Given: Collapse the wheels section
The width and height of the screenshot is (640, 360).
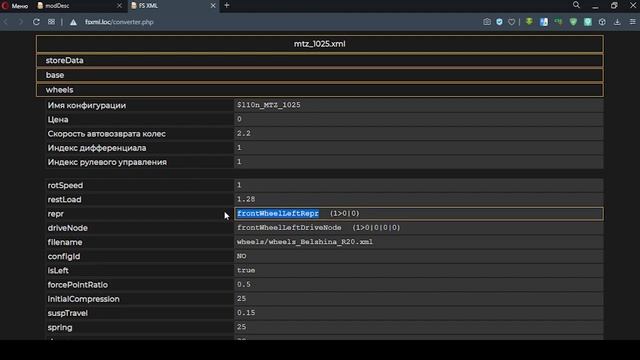Looking at the screenshot, I should (320, 90).
